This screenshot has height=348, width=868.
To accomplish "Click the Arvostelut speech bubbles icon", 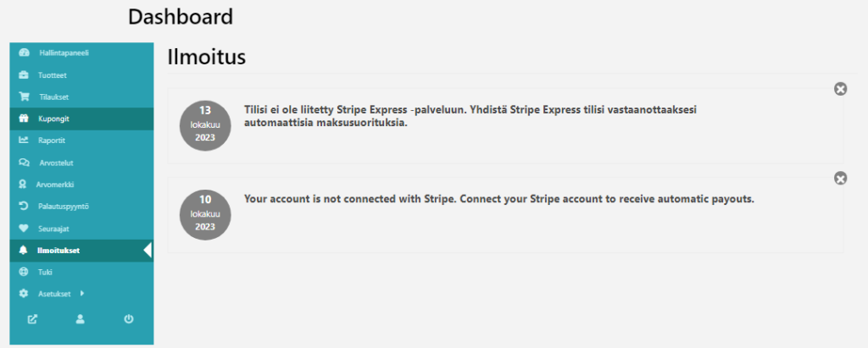I will click(x=24, y=163).
